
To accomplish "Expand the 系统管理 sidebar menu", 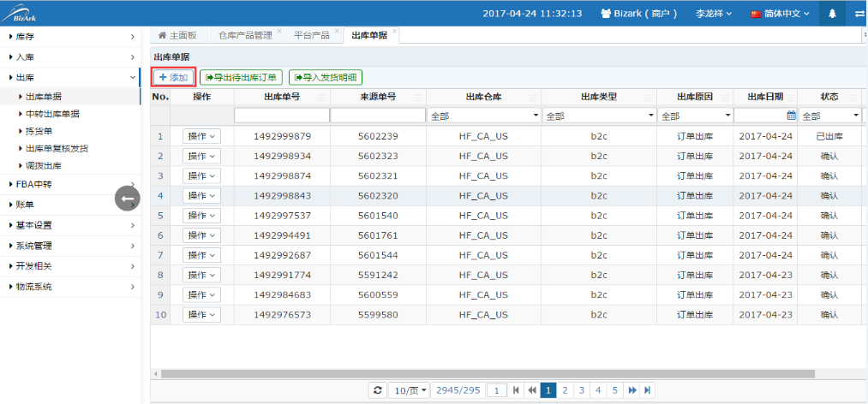I will [x=71, y=246].
